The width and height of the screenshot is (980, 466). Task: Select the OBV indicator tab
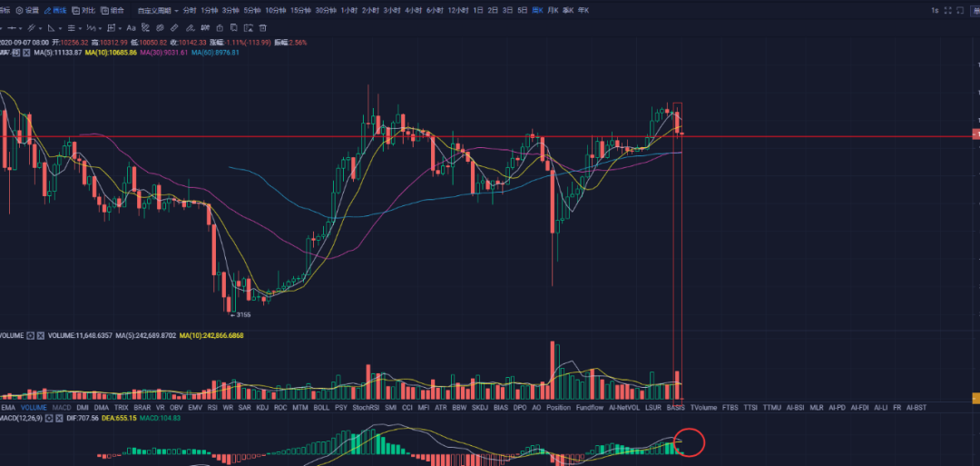point(176,407)
